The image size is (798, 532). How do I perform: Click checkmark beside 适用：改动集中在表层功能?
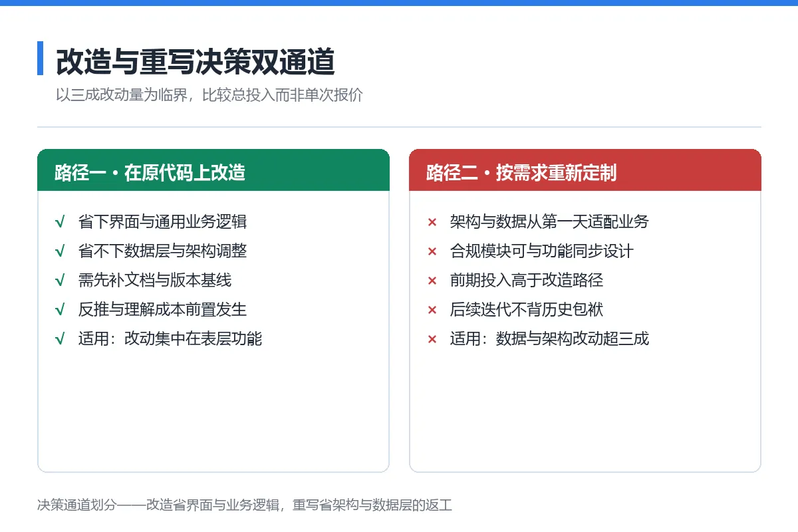[60, 339]
